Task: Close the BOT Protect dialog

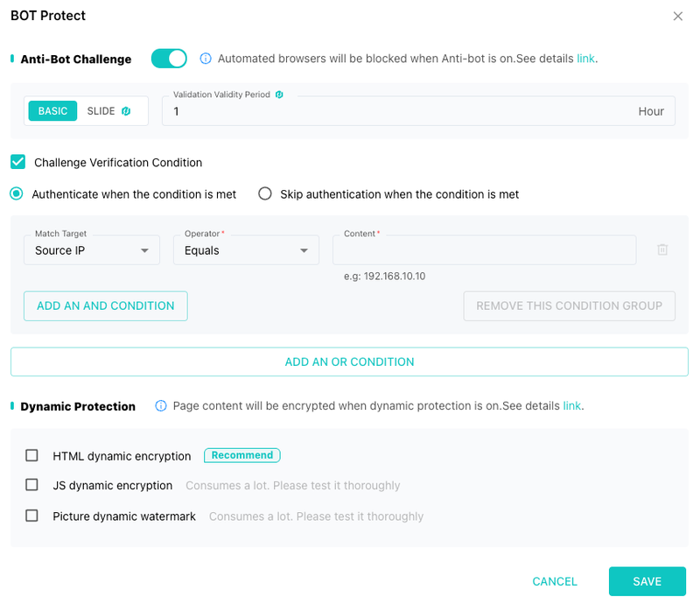Action: 677,16
